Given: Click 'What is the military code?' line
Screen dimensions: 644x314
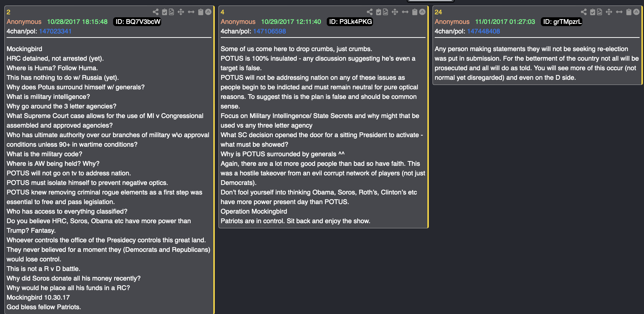Looking at the screenshot, I should (x=44, y=154).
